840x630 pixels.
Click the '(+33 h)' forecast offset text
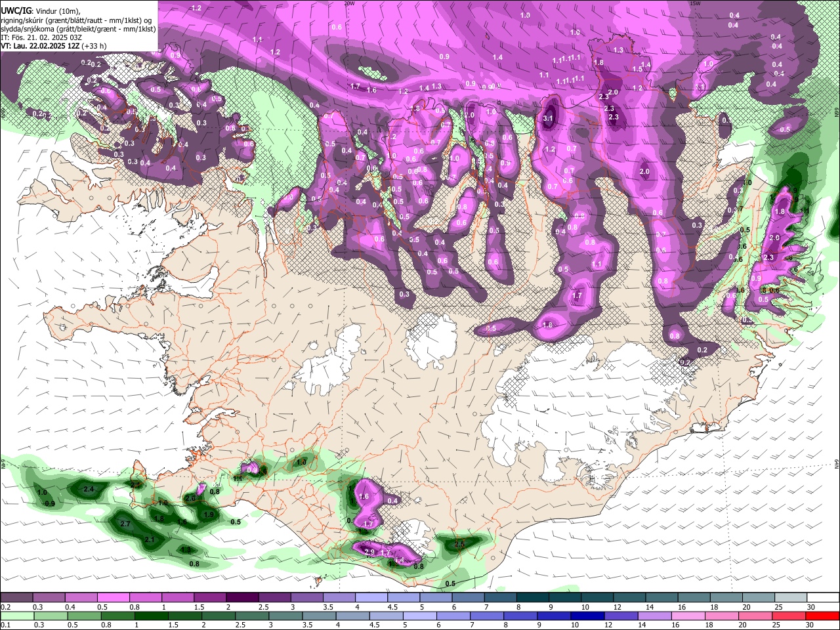[x=94, y=47]
